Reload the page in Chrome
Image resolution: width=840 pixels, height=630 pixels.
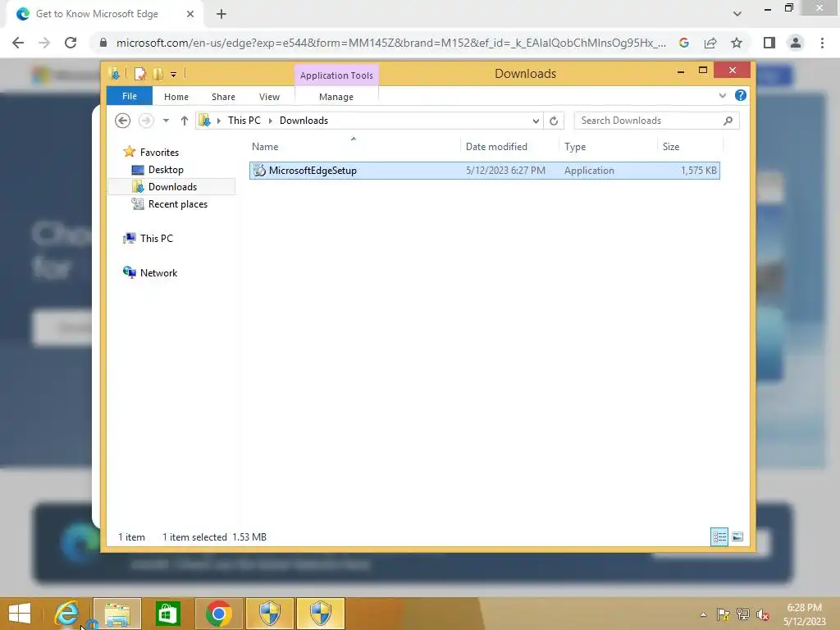click(71, 43)
